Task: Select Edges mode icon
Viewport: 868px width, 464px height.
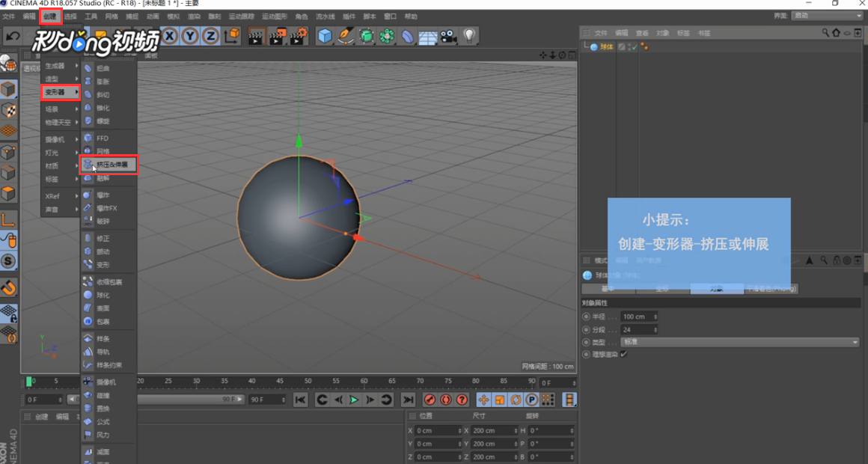Action: [8, 172]
